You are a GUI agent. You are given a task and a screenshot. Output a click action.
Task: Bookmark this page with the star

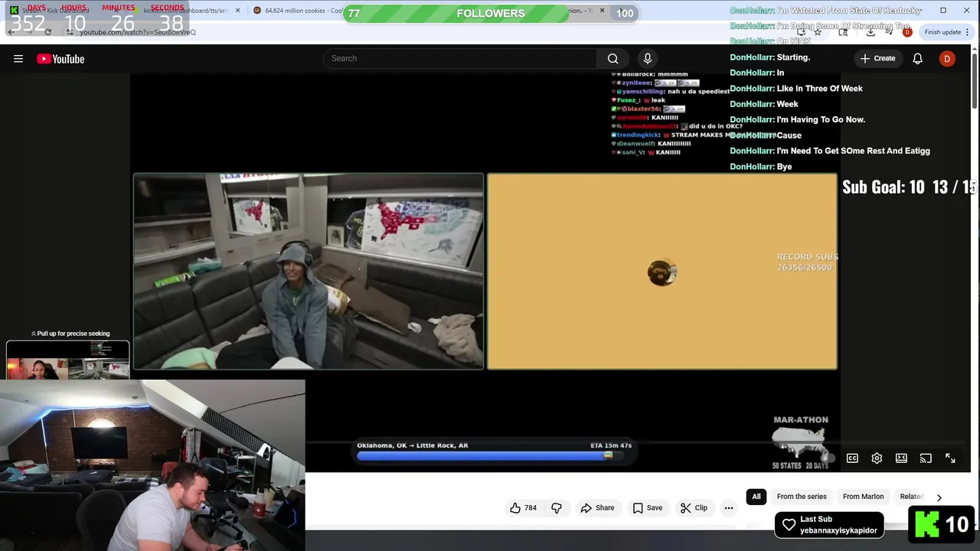click(818, 32)
